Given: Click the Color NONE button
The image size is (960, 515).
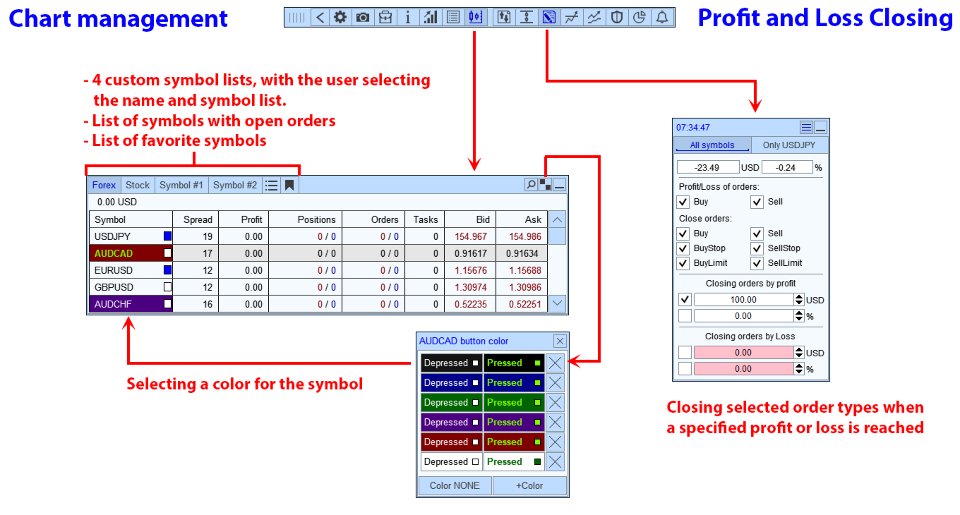Looking at the screenshot, I should click(x=454, y=486).
